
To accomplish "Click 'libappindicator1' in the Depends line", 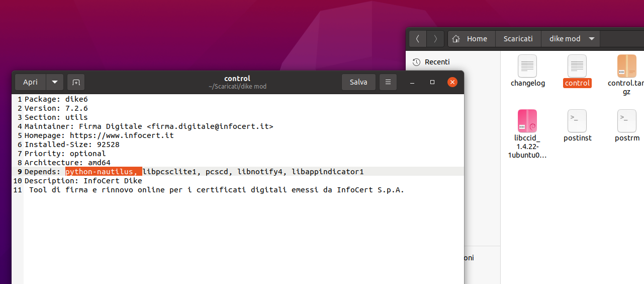I will [327, 172].
